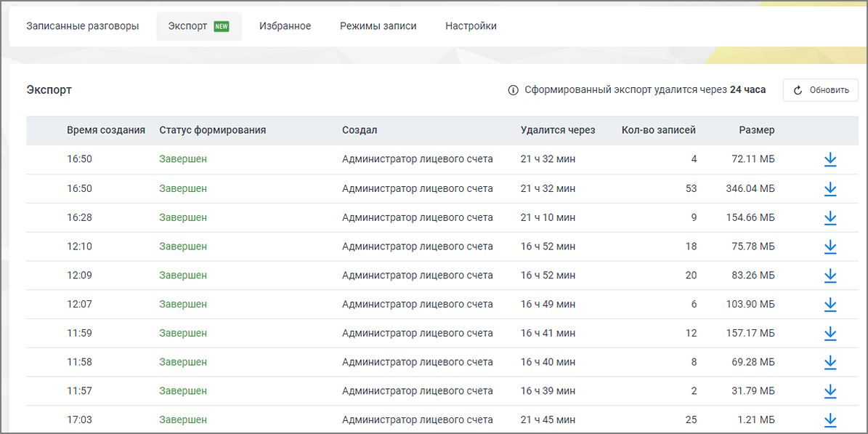Viewport: 868px width, 434px height.
Task: Click the 21 ч 10 мин cell
Action: point(548,218)
